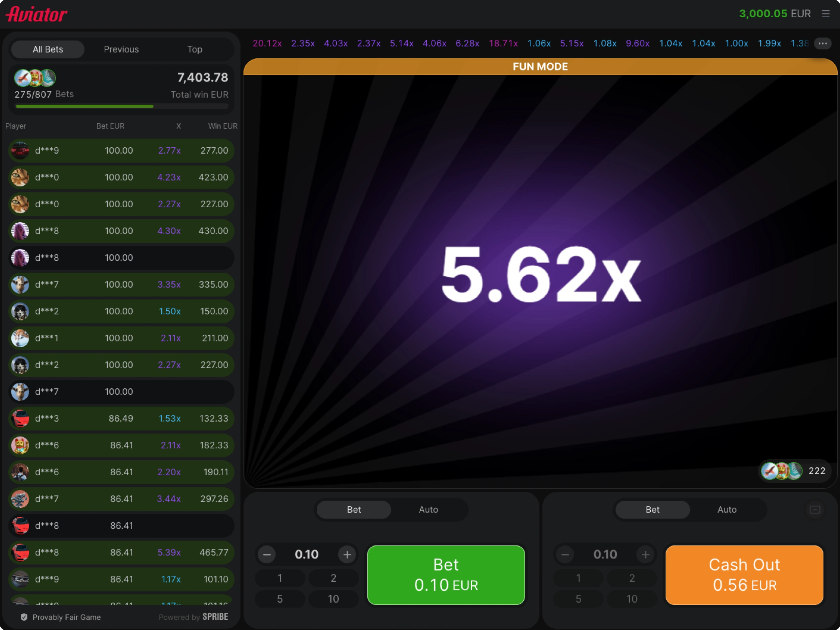The height and width of the screenshot is (630, 840).
Task: Click the Provably Fair Game shield icon
Action: pyautogui.click(x=24, y=617)
